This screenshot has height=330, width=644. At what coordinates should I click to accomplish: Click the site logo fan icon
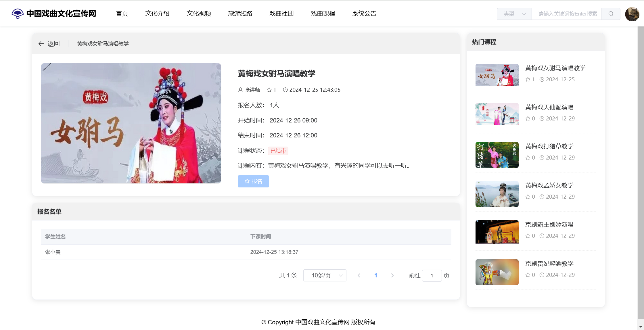(x=18, y=14)
